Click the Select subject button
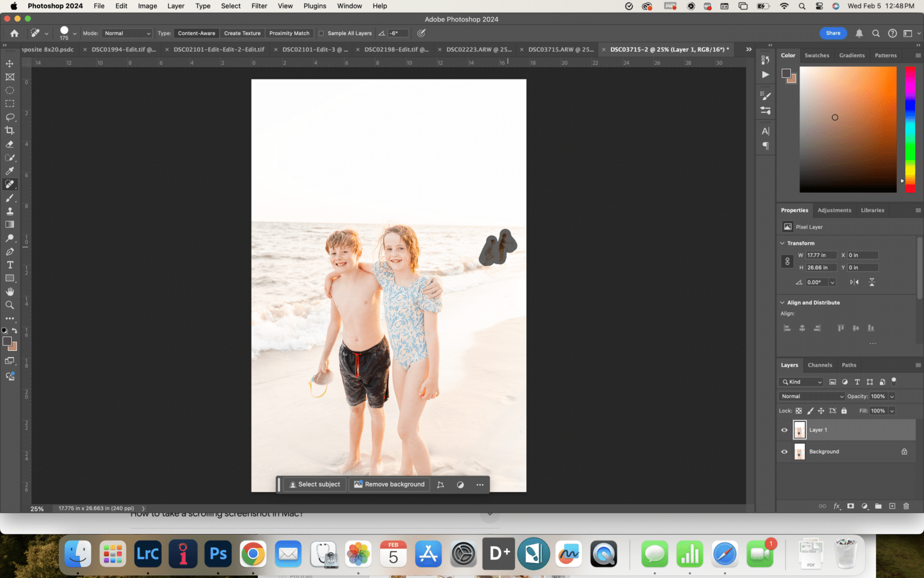This screenshot has height=578, width=924. pyautogui.click(x=314, y=484)
